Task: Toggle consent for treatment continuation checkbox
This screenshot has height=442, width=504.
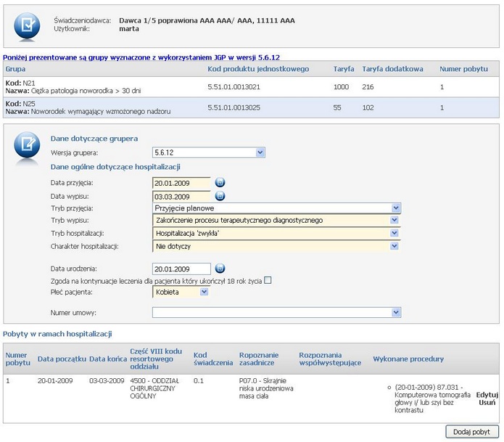Action: click(268, 280)
